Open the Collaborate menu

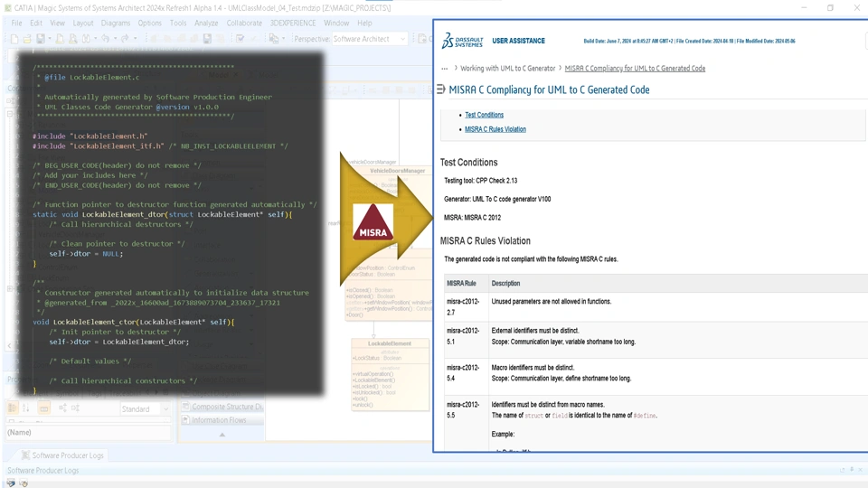pos(244,23)
